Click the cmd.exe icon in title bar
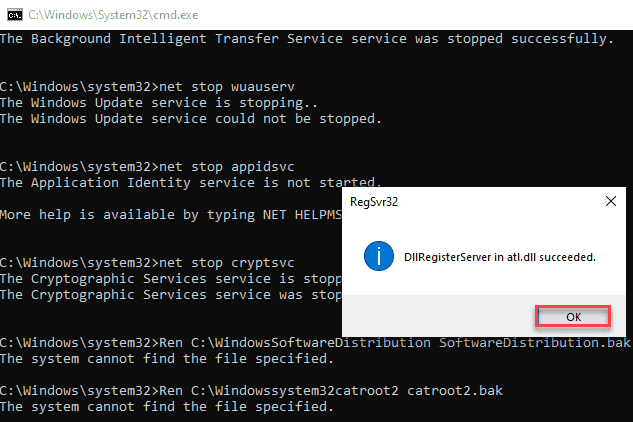633x422 pixels. (12, 11)
